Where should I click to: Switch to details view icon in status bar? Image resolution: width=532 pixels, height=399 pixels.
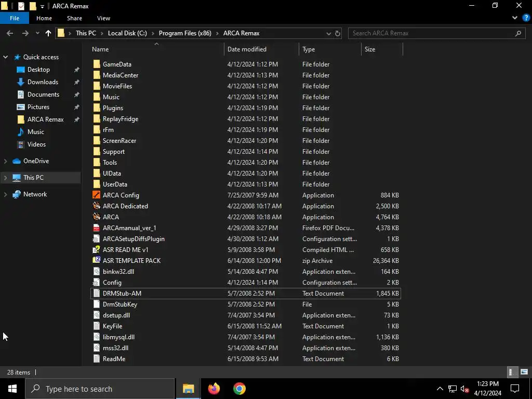(511, 372)
